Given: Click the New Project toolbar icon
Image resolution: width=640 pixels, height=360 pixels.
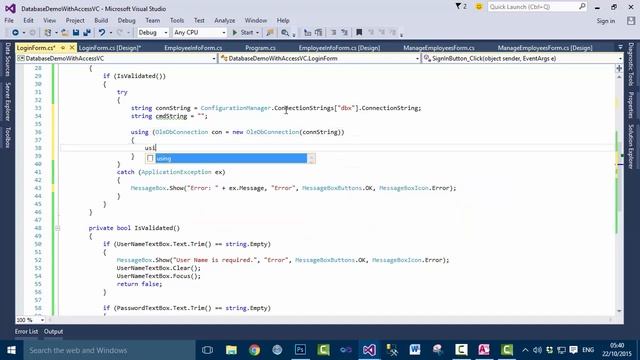Looking at the screenshot, I should [x=48, y=33].
